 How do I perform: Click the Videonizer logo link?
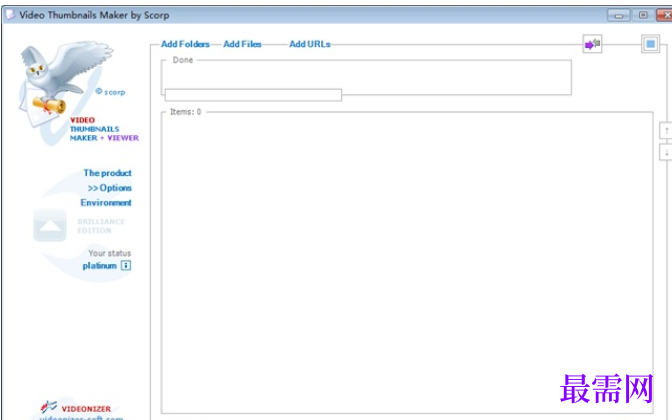click(x=76, y=408)
